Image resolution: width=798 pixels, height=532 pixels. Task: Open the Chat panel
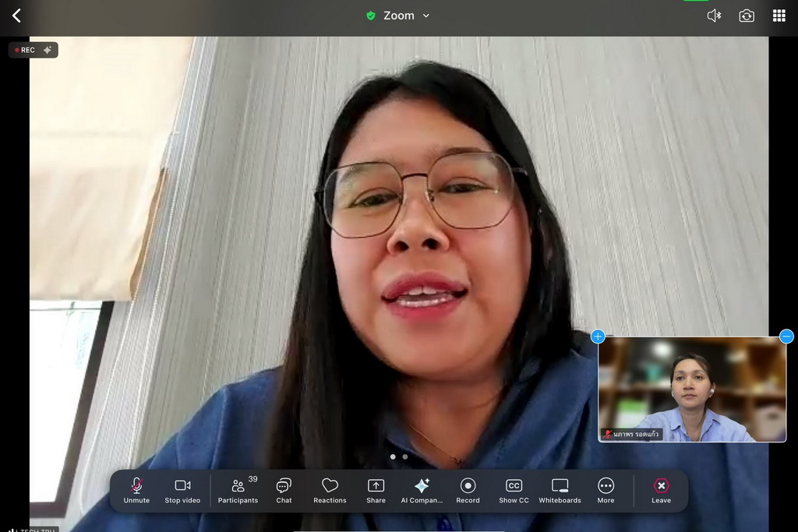(x=284, y=490)
